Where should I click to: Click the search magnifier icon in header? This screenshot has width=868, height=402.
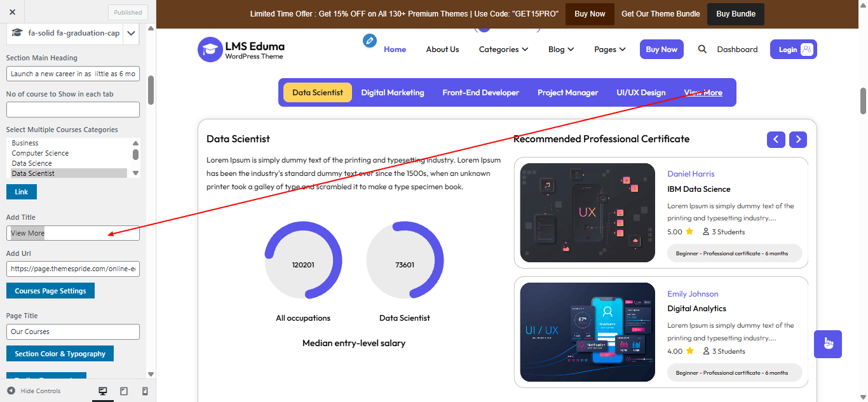click(x=702, y=50)
